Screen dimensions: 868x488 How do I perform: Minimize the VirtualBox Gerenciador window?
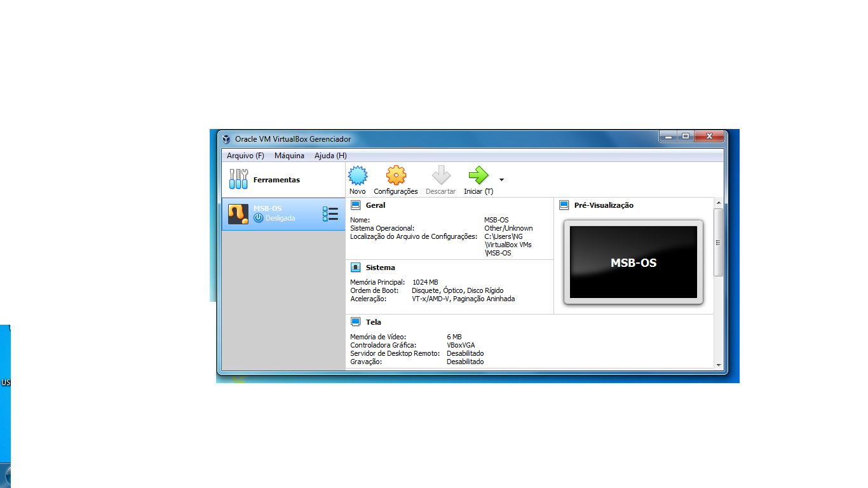coord(668,136)
